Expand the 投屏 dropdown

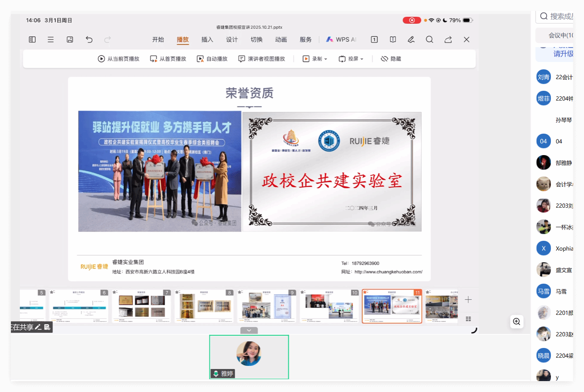(x=351, y=59)
